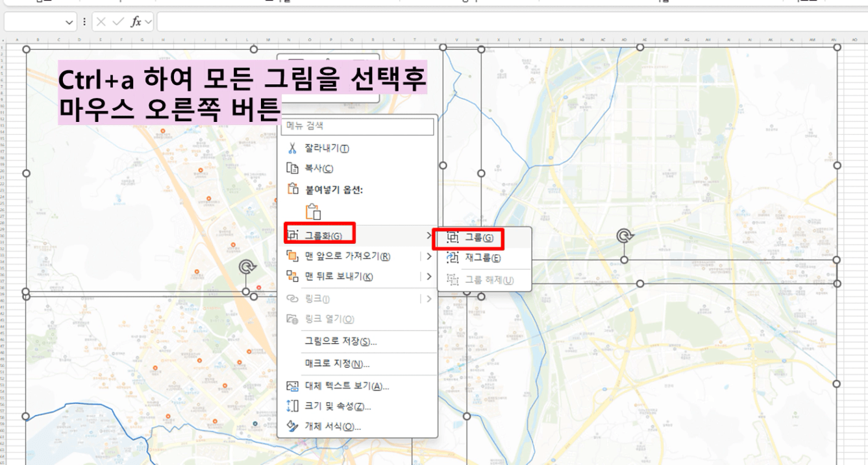The image size is (868, 465).
Task: Open the Name Box dropdown arrow
Action: pyautogui.click(x=70, y=22)
